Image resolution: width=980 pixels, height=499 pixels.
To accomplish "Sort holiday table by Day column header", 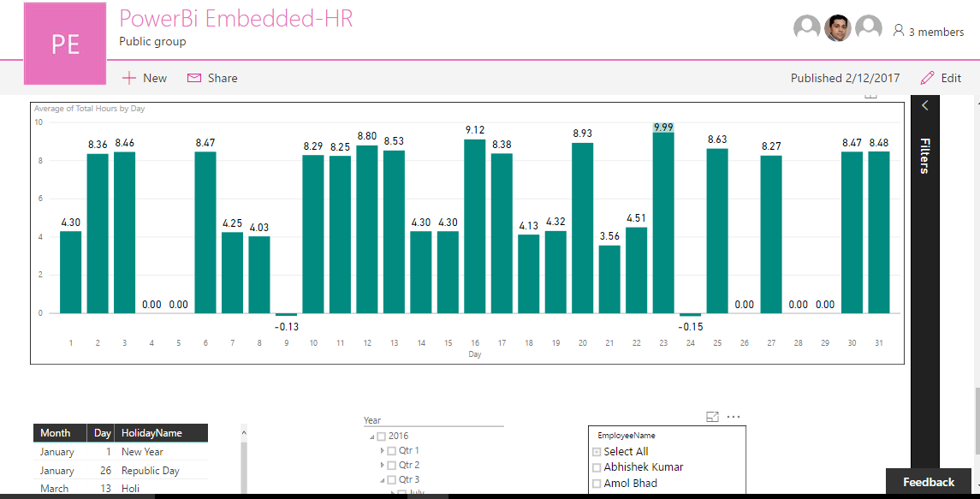I will pos(101,433).
